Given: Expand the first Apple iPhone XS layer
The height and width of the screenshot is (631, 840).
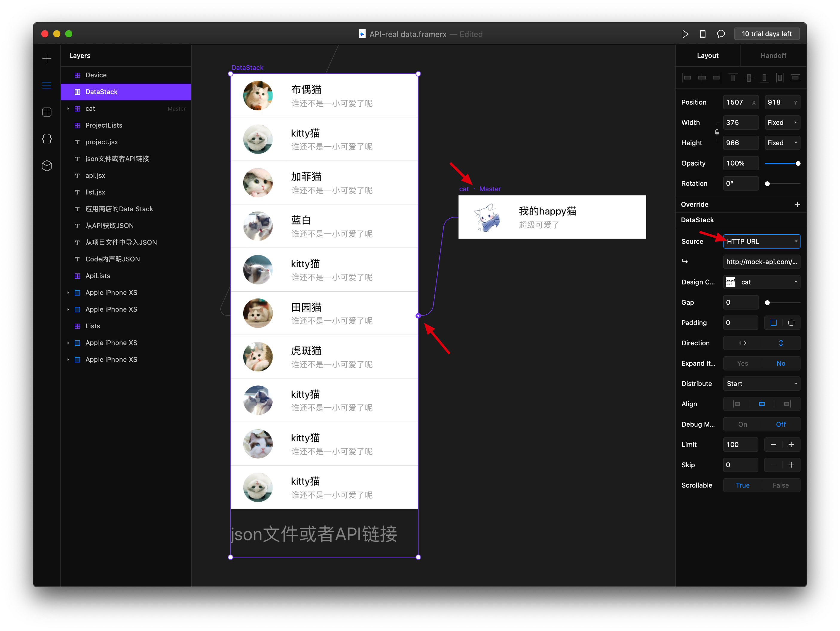Looking at the screenshot, I should coord(68,292).
